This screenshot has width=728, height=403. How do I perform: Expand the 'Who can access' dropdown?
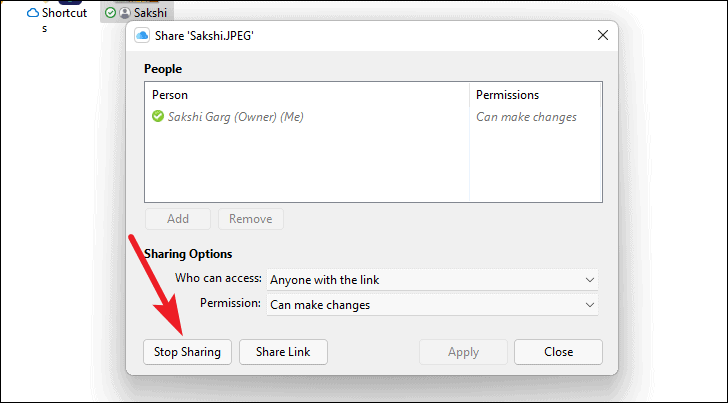click(433, 280)
